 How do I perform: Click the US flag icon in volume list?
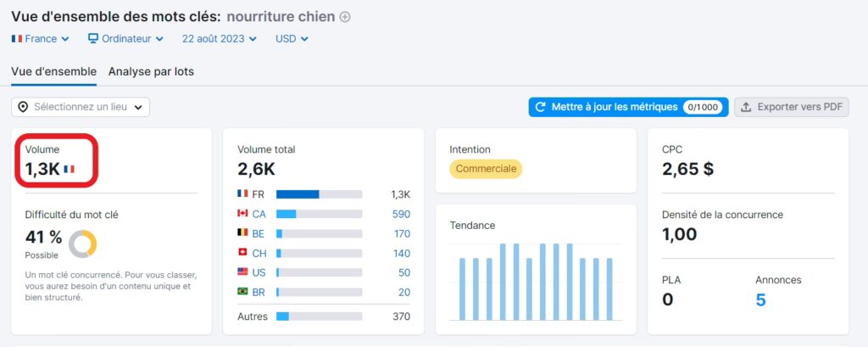[243, 272]
